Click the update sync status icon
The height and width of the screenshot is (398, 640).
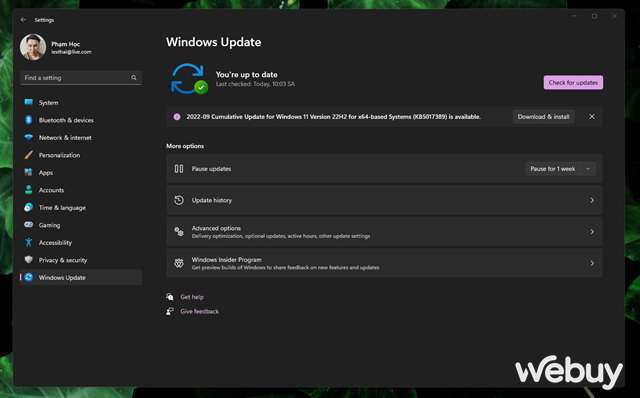[189, 78]
